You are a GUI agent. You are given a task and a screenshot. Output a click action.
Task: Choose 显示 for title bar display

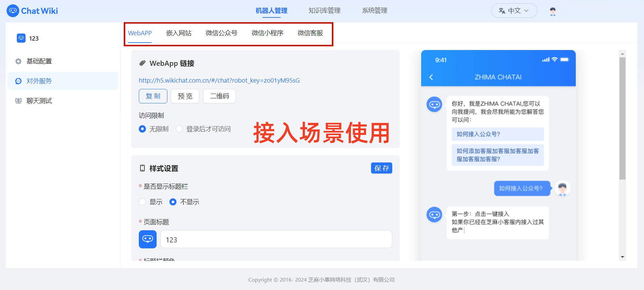pyautogui.click(x=142, y=202)
